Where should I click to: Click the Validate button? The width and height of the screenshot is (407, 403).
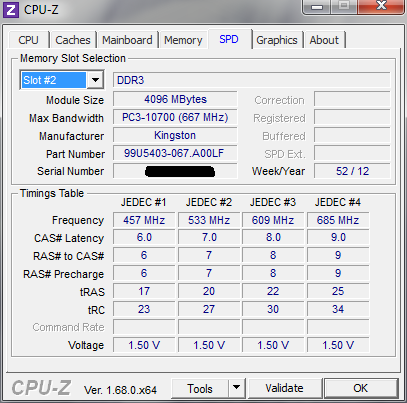(285, 388)
